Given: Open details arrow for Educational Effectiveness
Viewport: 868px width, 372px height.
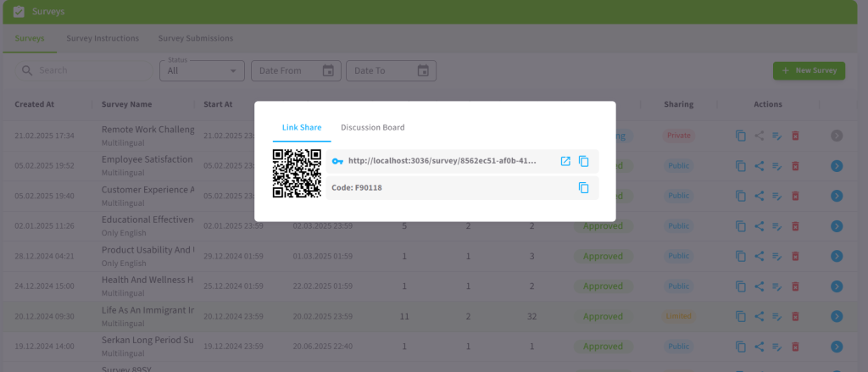Looking at the screenshot, I should tap(837, 226).
